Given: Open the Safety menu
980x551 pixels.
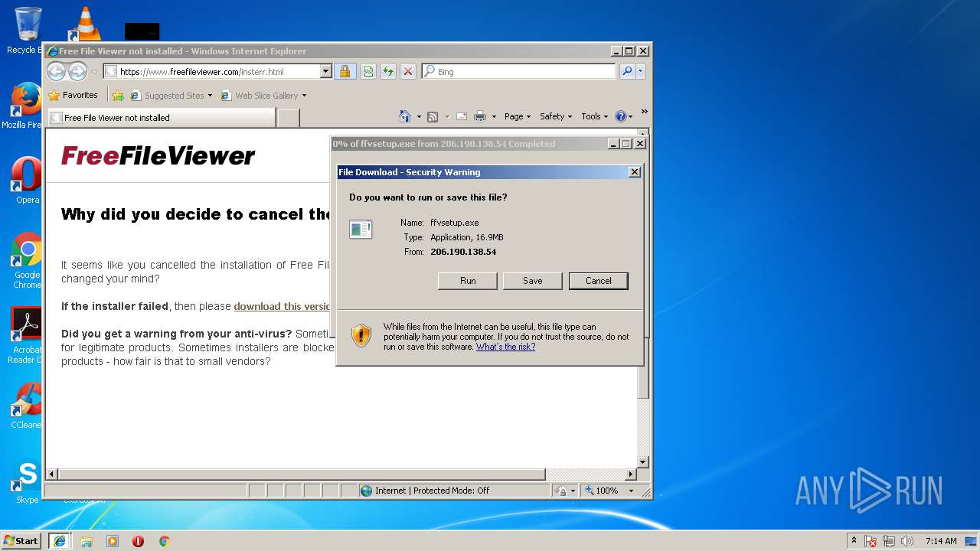Looking at the screenshot, I should point(556,116).
